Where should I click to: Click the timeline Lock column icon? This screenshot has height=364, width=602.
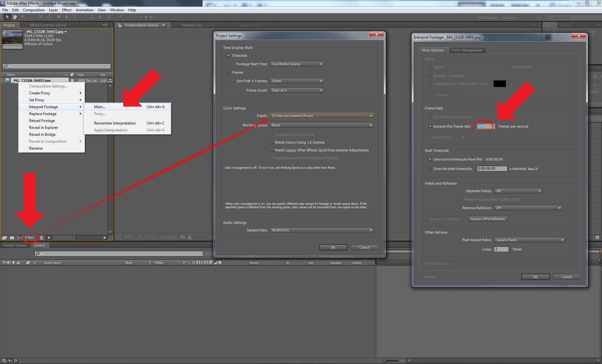(x=18, y=262)
